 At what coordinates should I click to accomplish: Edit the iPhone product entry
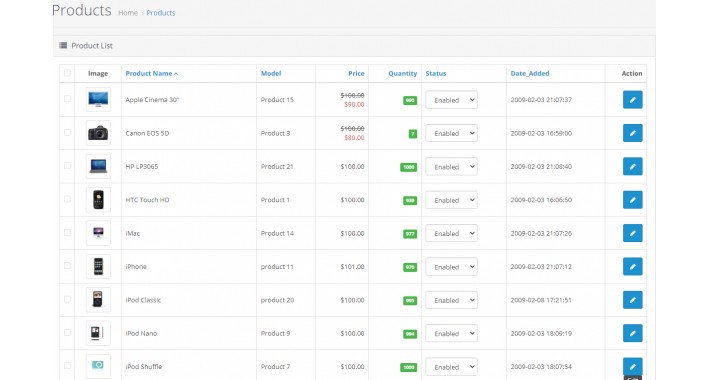pyautogui.click(x=633, y=266)
